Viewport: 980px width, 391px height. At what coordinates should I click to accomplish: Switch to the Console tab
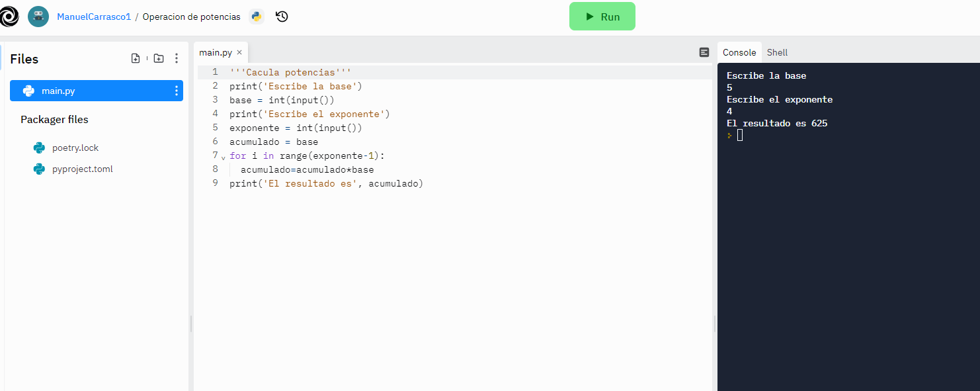point(739,52)
